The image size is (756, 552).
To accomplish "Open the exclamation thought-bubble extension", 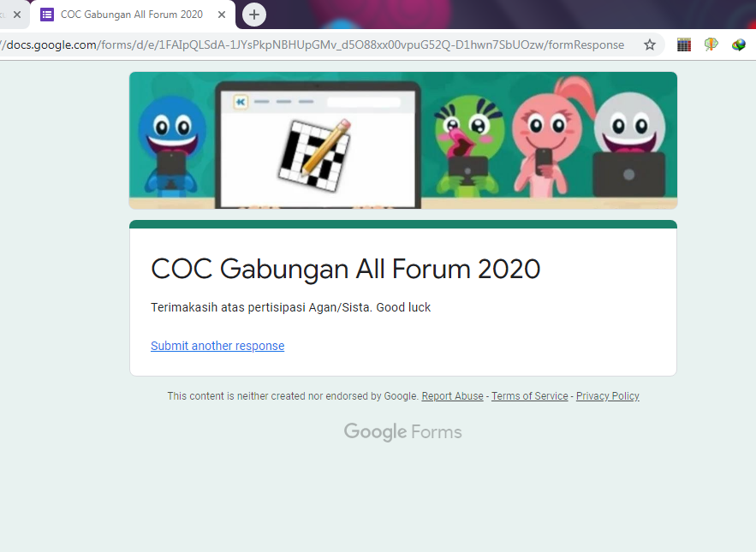I will coord(711,45).
